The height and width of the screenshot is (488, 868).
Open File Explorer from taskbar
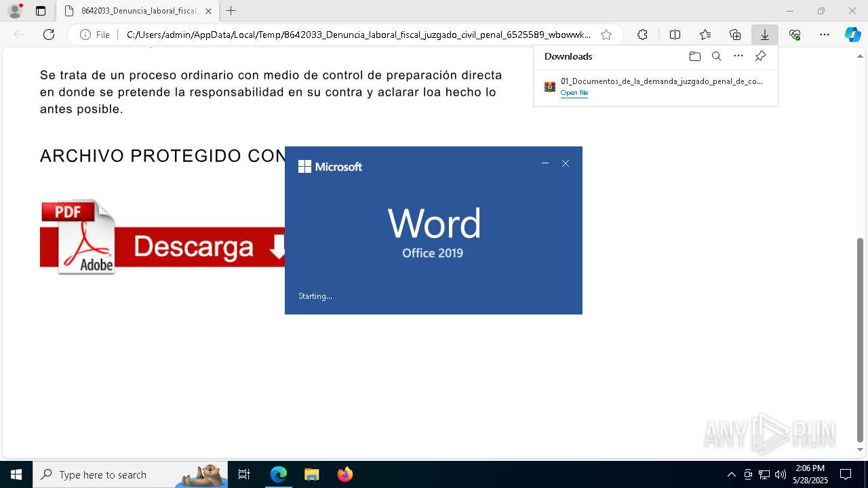click(x=311, y=474)
